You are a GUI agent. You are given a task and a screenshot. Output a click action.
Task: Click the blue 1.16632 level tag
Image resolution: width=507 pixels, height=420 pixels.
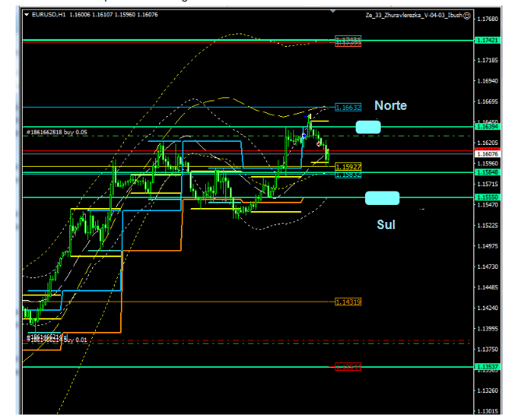click(x=348, y=107)
